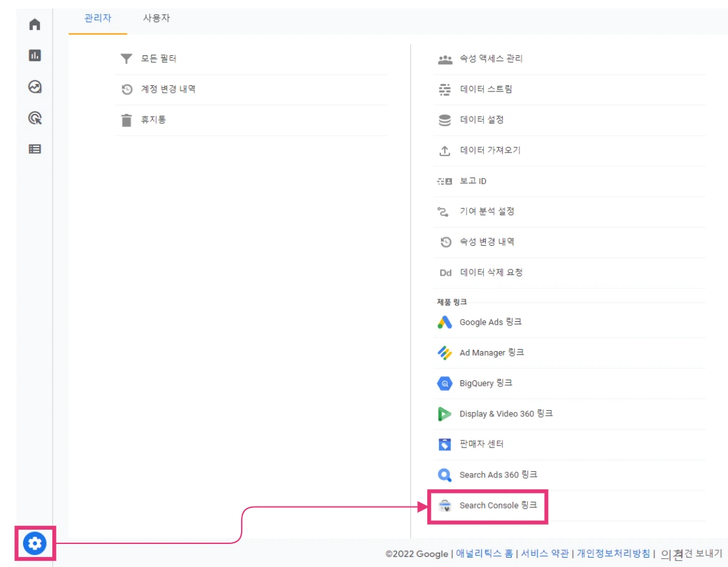Click the 데이터 스트림 stream icon
This screenshot has width=728, height=567.
tap(445, 90)
